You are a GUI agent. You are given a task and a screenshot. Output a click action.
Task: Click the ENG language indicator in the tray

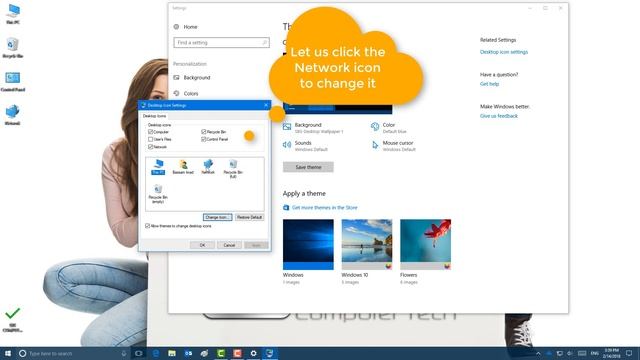(x=595, y=353)
